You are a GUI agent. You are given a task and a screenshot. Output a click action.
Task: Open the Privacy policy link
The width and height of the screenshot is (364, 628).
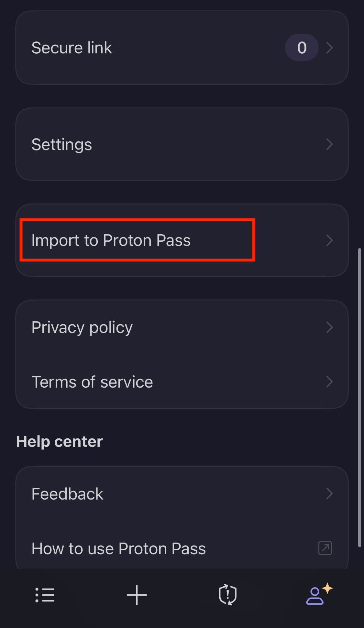(82, 327)
